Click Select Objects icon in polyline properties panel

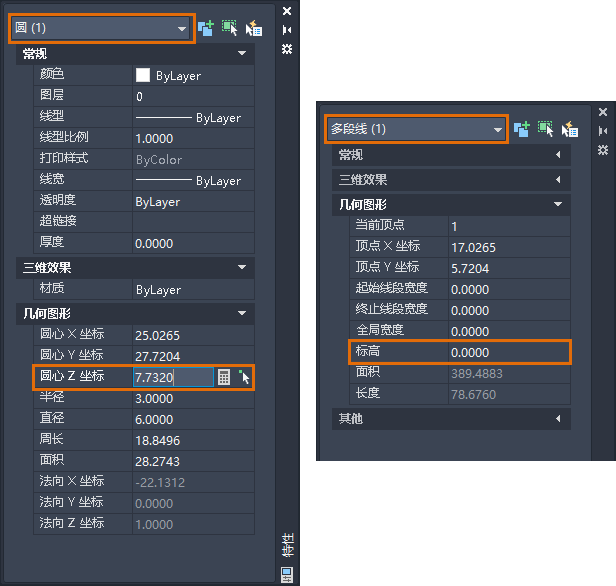click(x=546, y=129)
